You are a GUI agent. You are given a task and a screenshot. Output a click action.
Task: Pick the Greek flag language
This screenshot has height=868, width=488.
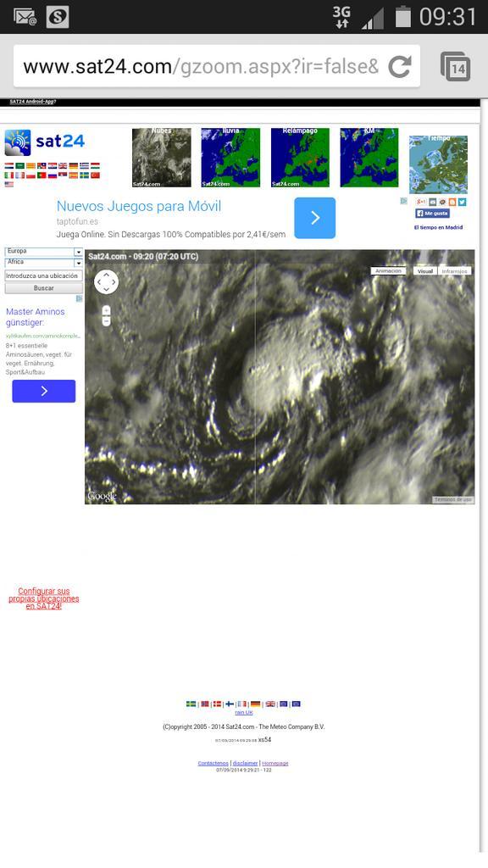[x=84, y=165]
